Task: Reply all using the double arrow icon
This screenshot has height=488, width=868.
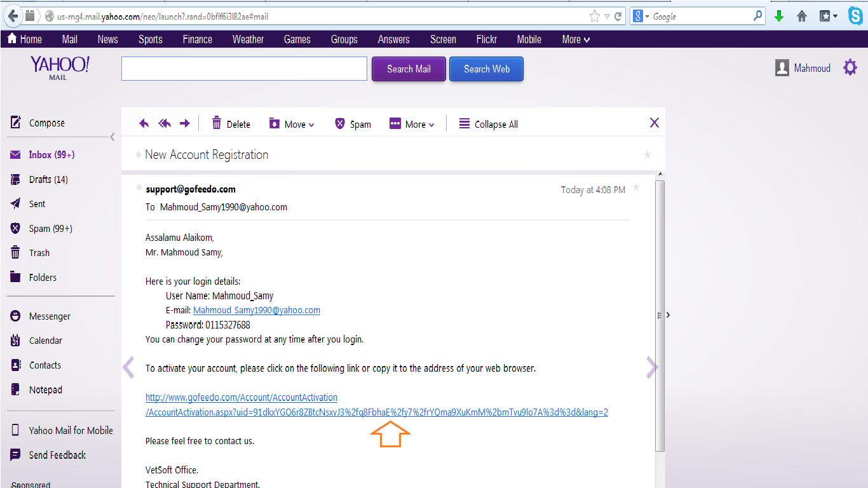Action: [x=165, y=123]
